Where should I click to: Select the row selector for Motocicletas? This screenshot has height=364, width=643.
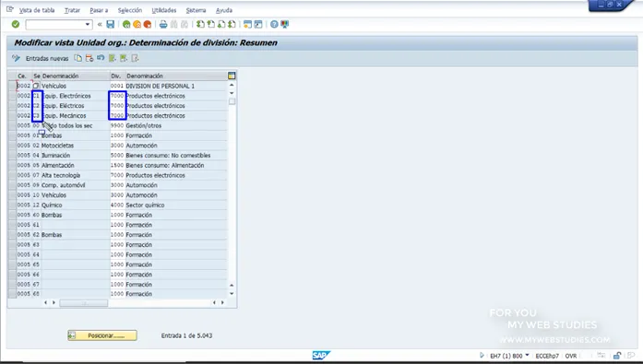coord(12,146)
